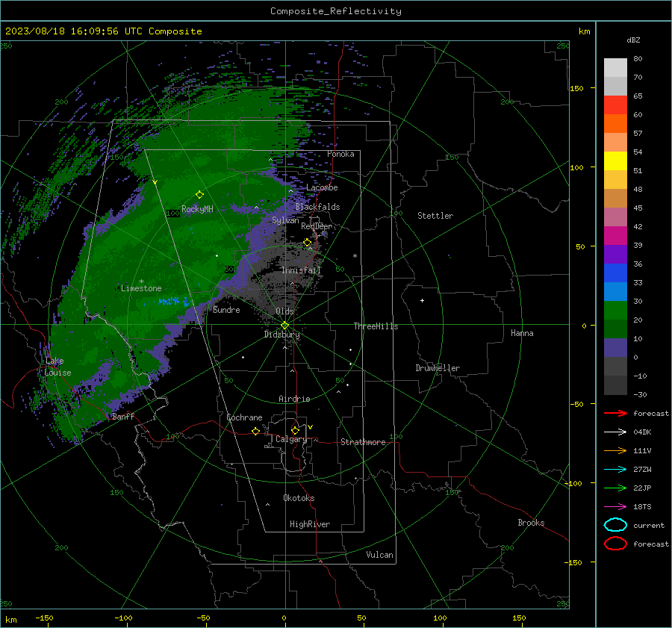Click the Sylvan label

[285, 220]
